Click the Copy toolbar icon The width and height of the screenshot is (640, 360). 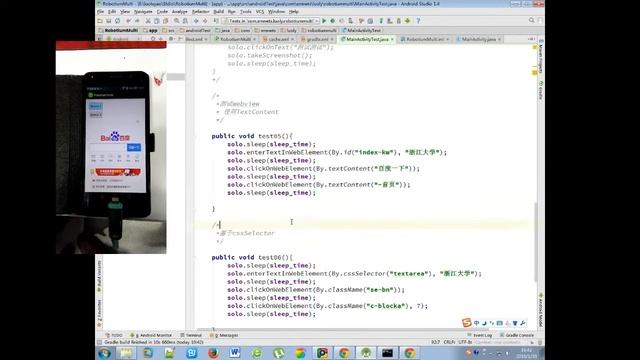point(157,21)
